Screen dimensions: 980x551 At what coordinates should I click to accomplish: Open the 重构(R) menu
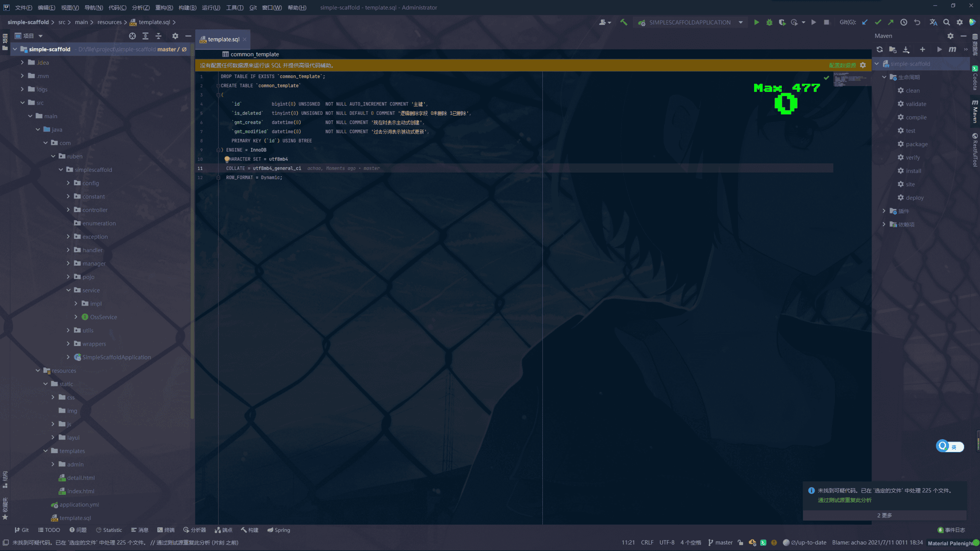164,7
